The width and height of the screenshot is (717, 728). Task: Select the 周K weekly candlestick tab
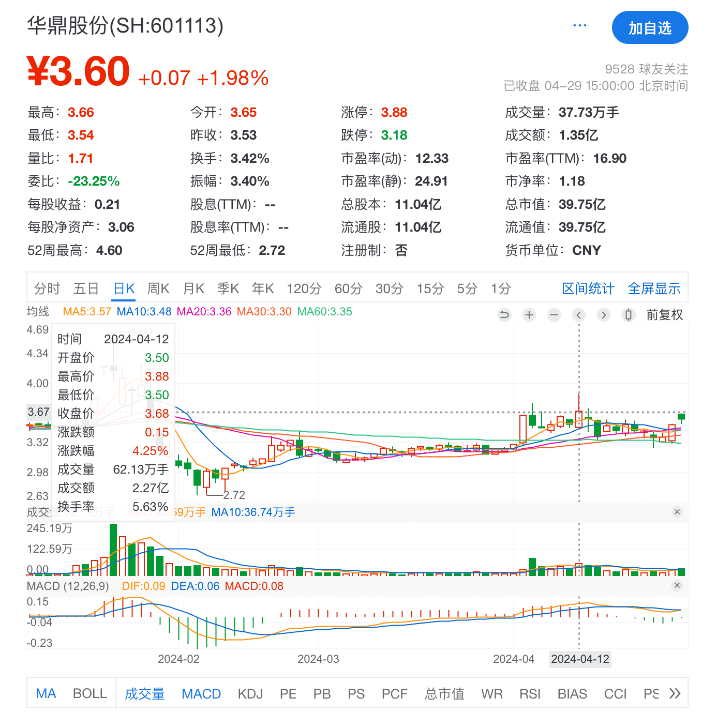pyautogui.click(x=158, y=289)
